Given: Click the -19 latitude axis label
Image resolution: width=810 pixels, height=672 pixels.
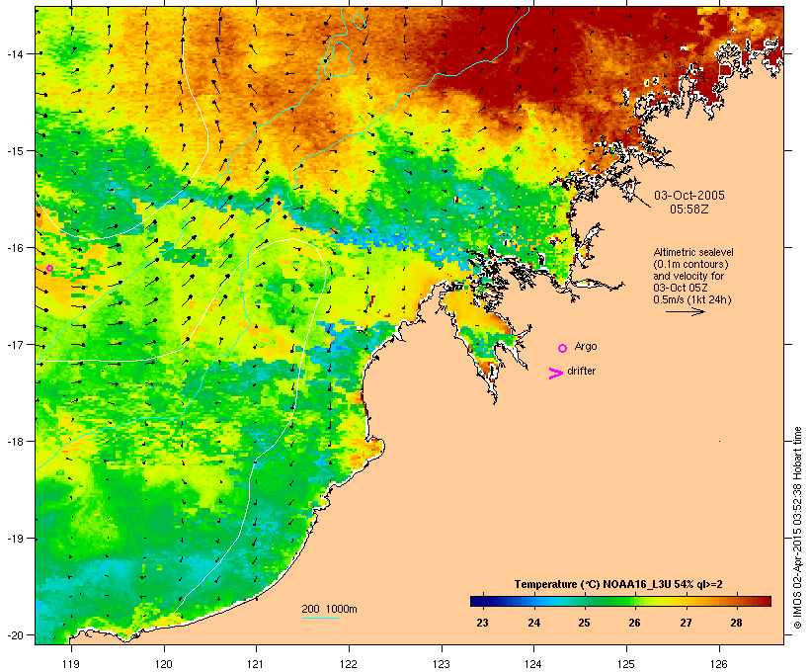Looking at the screenshot, I should (x=14, y=539).
